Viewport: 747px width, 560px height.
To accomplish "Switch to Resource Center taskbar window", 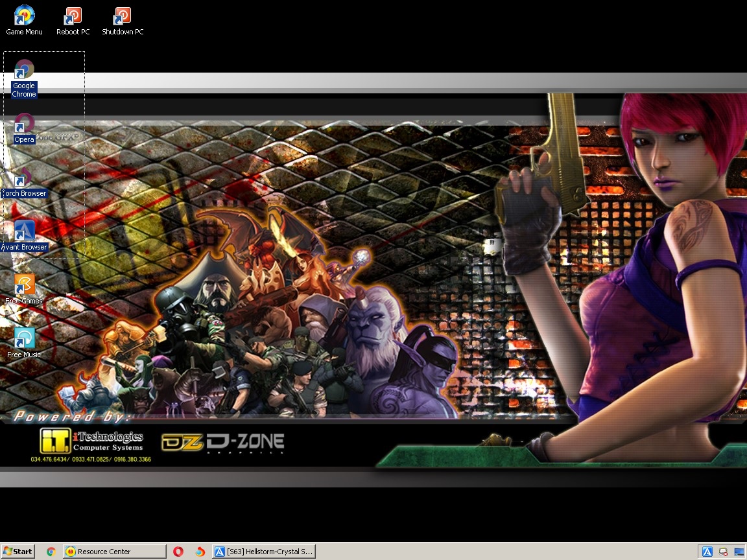I will pos(114,552).
